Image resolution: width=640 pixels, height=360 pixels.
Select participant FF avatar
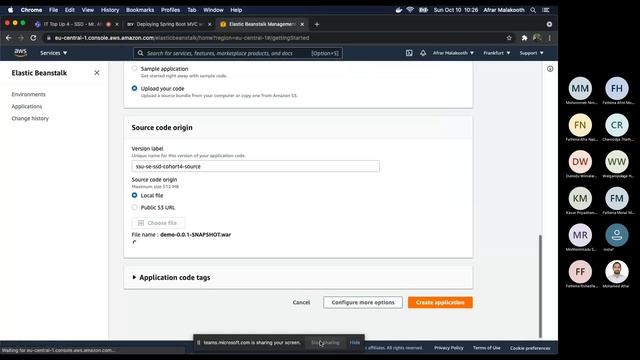[x=580, y=272]
